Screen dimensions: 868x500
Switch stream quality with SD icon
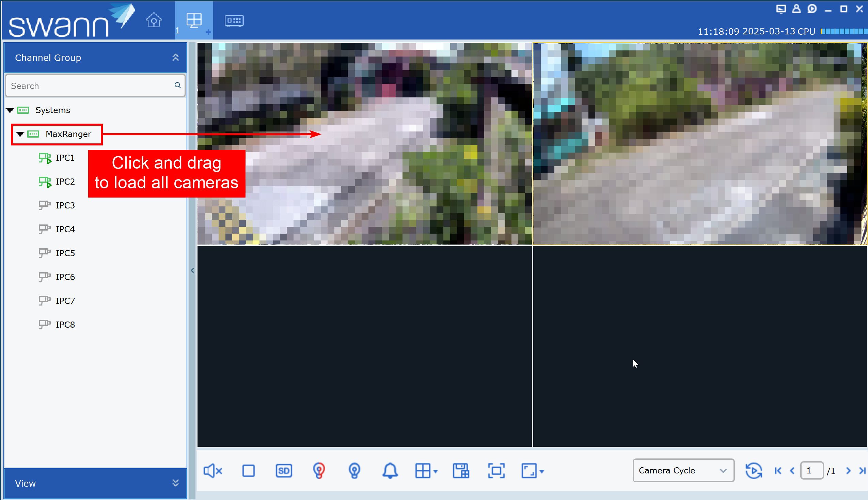[x=284, y=471]
